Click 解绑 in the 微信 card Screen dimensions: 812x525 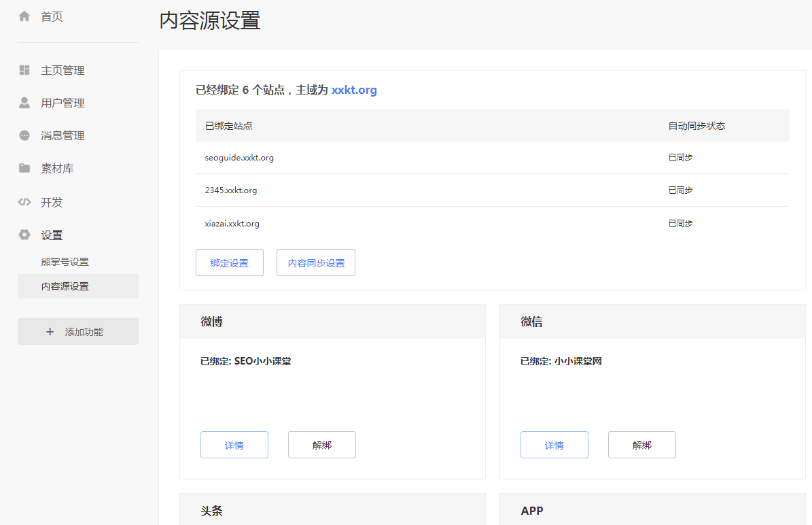pyautogui.click(x=642, y=445)
